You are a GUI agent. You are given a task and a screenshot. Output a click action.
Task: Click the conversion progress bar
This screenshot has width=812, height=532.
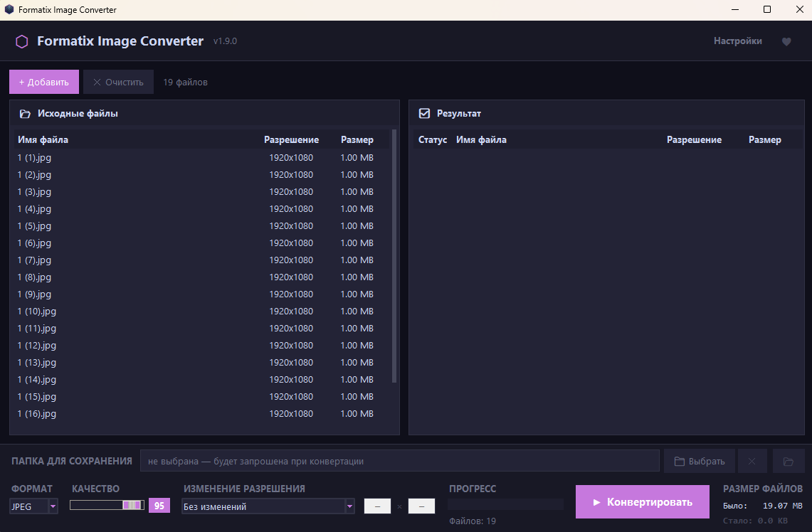pyautogui.click(x=505, y=504)
